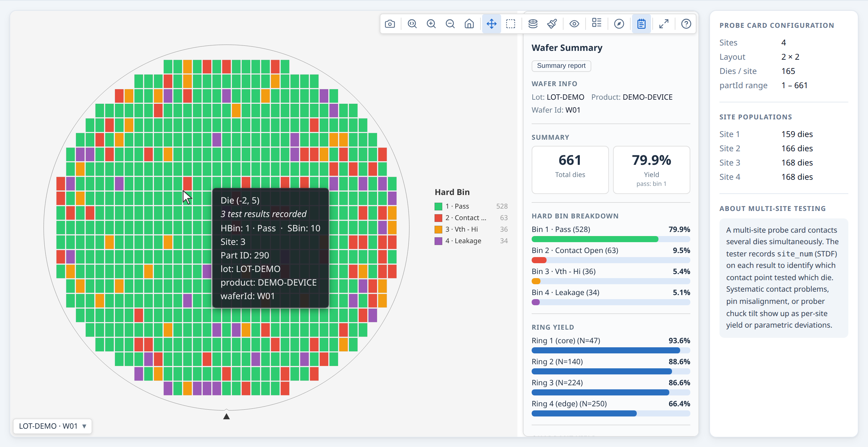Screen dimensions: 868x447
Task: Reset view with the home icon
Action: 469,24
